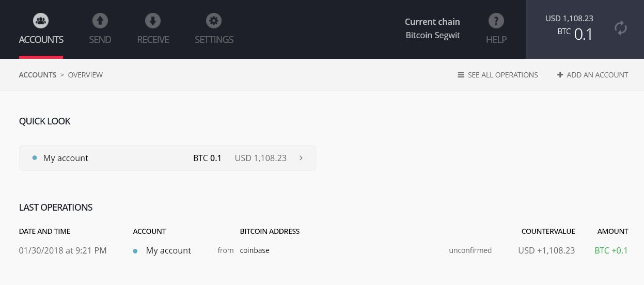This screenshot has height=285, width=644.
Task: Click the refresh sync arrows icon
Action: click(x=621, y=28)
